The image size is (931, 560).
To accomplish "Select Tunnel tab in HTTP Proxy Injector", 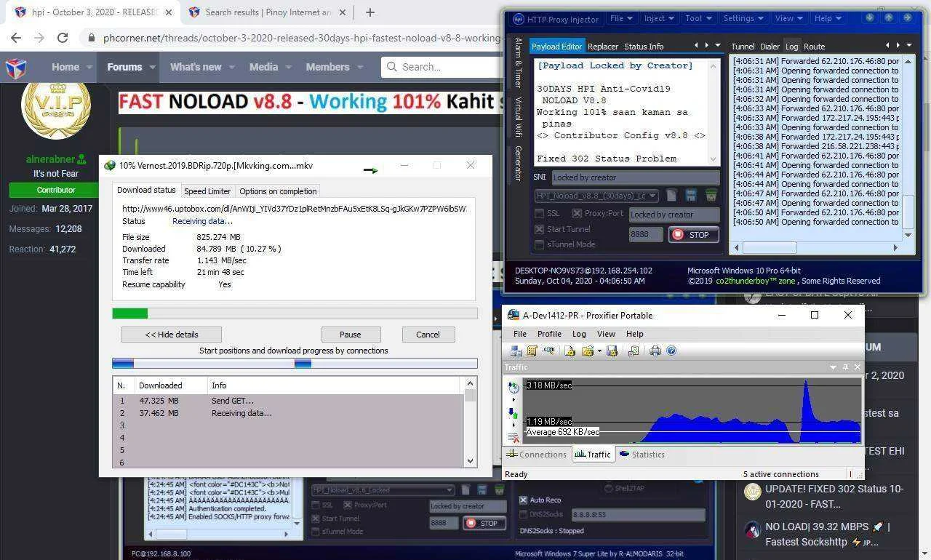I will pyautogui.click(x=743, y=47).
